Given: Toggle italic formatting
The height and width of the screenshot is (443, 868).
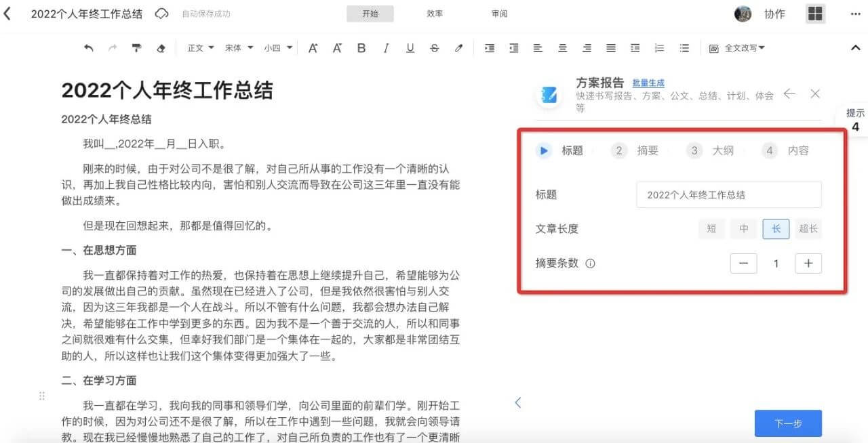Looking at the screenshot, I should [x=386, y=48].
